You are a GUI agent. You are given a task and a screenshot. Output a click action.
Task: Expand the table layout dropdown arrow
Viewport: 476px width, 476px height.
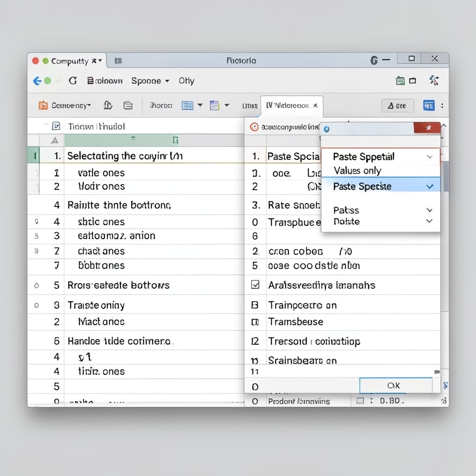(x=200, y=105)
